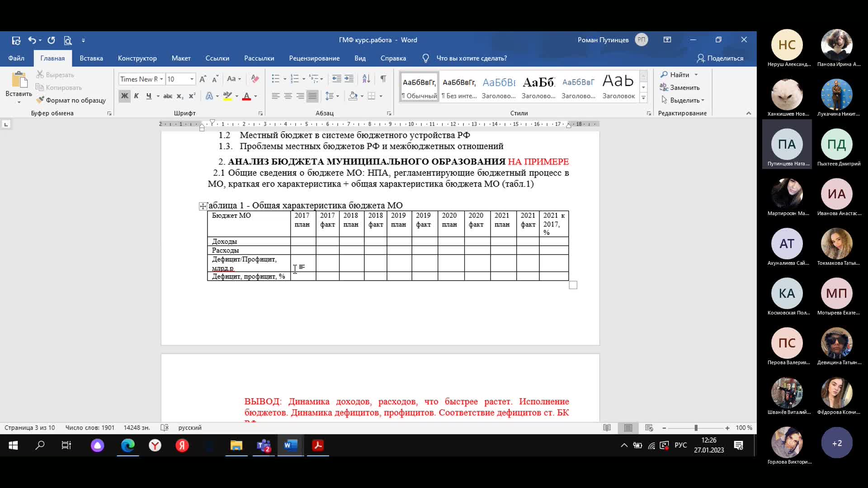The height and width of the screenshot is (488, 868).
Task: Decrease paragraph indent
Action: point(337,79)
